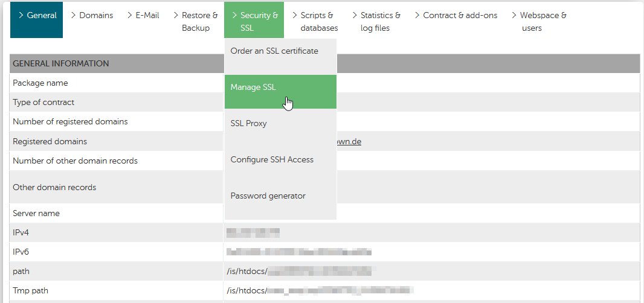Screen dimensions: 644x303
Task: Choose Manage SSL from the dropdown
Action: [x=280, y=92]
